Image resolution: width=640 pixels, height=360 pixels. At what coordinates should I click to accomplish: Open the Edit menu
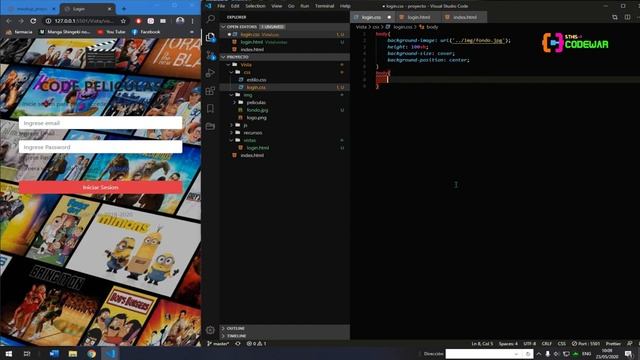click(235, 6)
